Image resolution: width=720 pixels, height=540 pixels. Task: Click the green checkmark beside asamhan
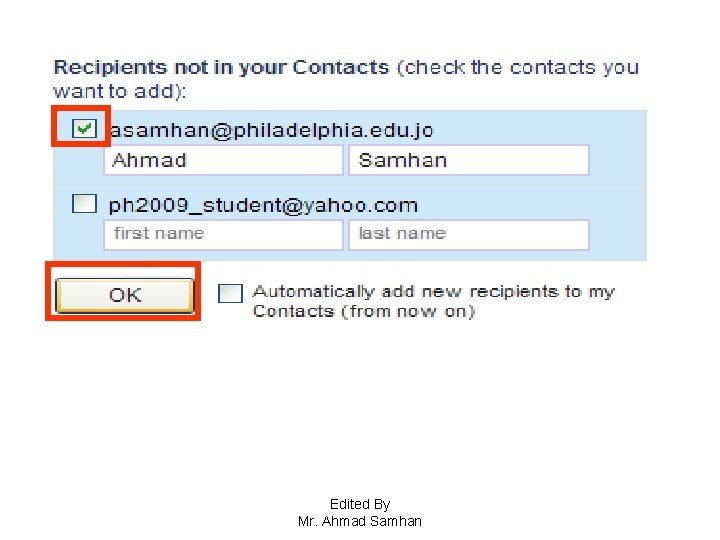click(84, 128)
